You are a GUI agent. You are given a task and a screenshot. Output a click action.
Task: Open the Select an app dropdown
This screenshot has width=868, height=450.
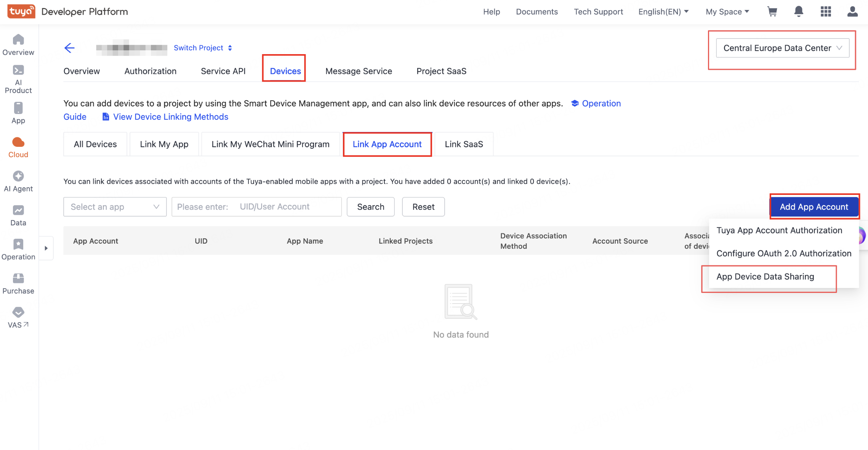coord(115,207)
